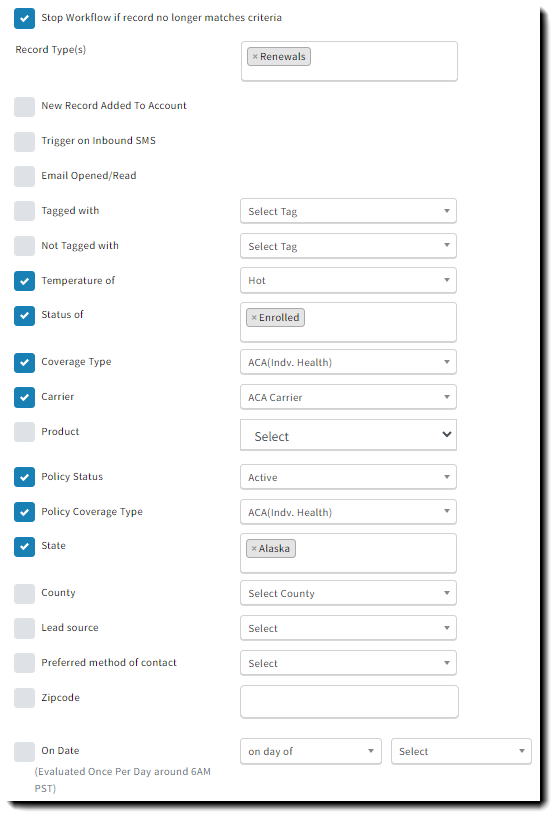Click the Enrolled tag label

[279, 318]
